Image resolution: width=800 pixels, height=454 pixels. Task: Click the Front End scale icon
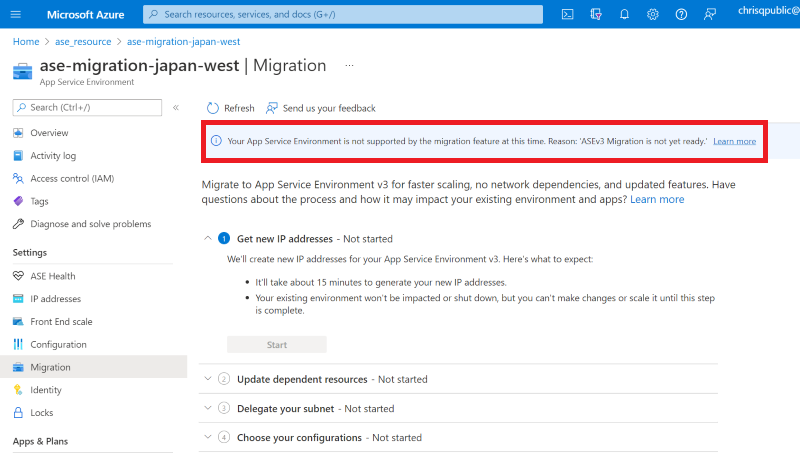coord(18,322)
